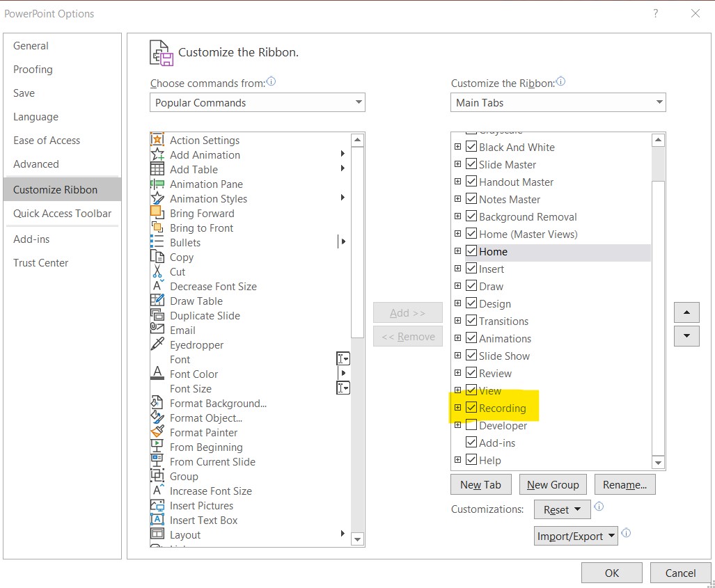Viewport: 715px width, 588px height.
Task: Click the info icon beside Choose commands from
Action: [x=271, y=81]
